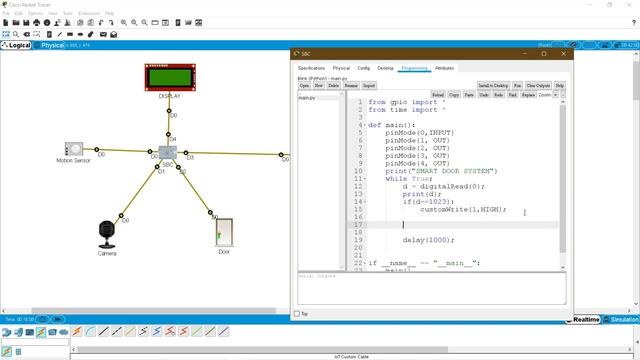The image size is (640, 360).
Task: Switch to Simulation mode
Action: point(621,320)
